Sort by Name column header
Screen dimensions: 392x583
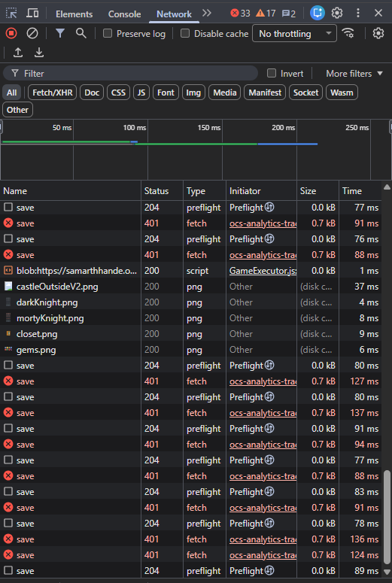[x=71, y=191]
